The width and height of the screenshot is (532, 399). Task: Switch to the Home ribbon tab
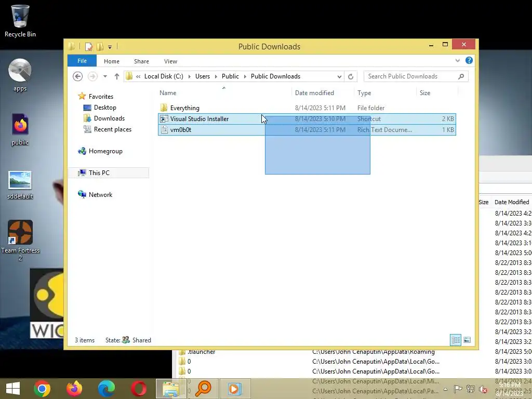coord(112,61)
